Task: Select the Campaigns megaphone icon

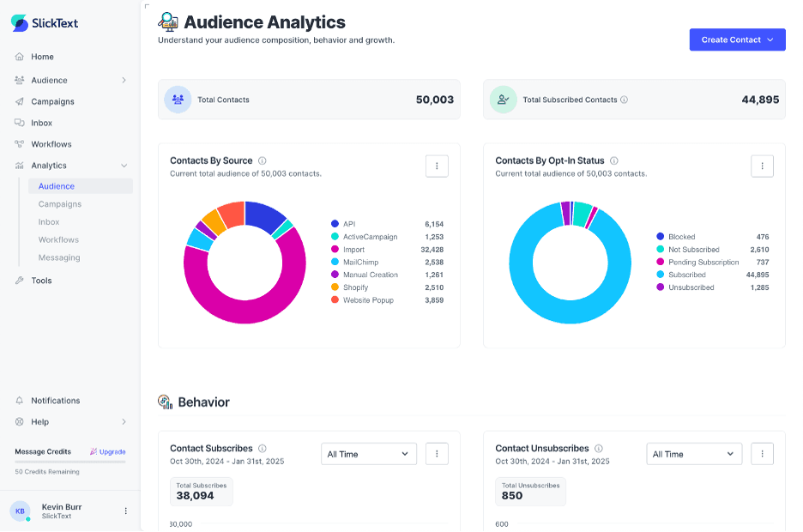Action: pyautogui.click(x=18, y=101)
